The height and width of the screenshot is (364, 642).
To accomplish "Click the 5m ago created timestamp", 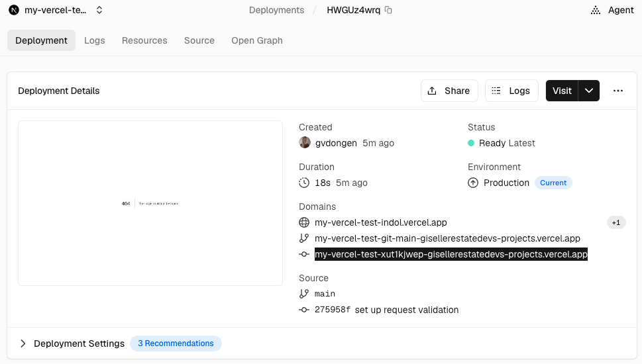I will (x=378, y=143).
